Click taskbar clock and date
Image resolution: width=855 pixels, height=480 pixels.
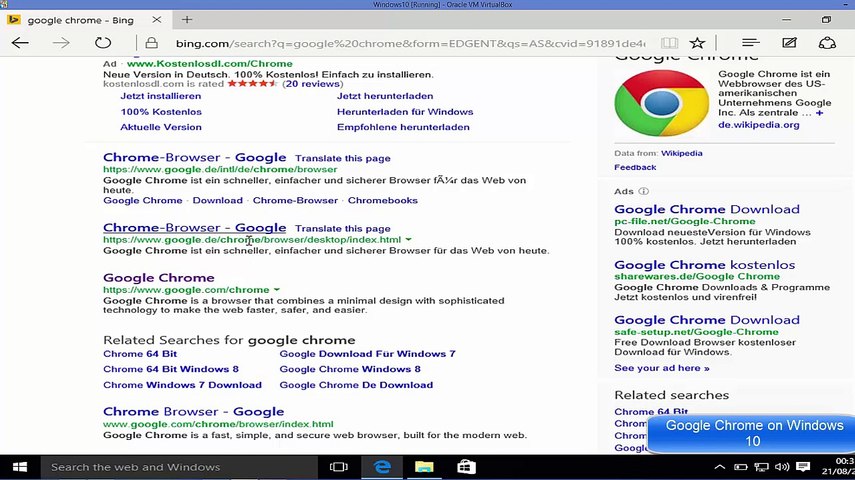point(838,467)
